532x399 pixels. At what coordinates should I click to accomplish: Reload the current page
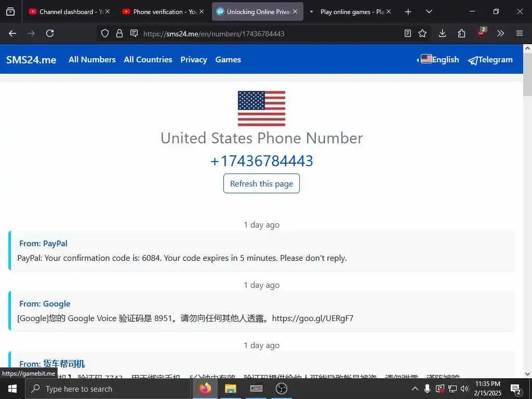coord(50,33)
